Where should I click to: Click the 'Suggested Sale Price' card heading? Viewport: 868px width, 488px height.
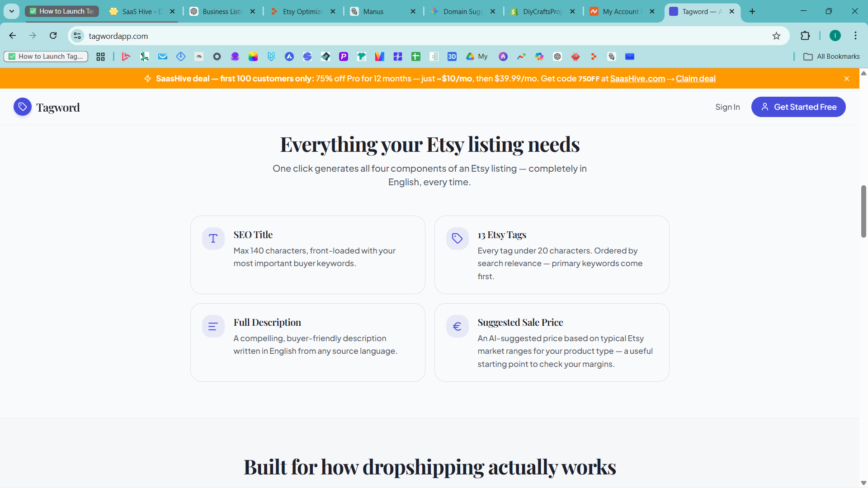[x=520, y=323]
